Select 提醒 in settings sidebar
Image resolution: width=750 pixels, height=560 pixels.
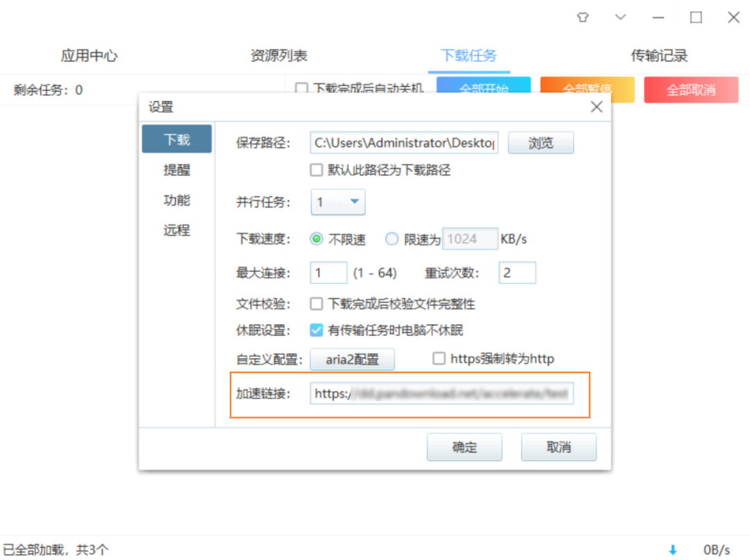[x=176, y=169]
